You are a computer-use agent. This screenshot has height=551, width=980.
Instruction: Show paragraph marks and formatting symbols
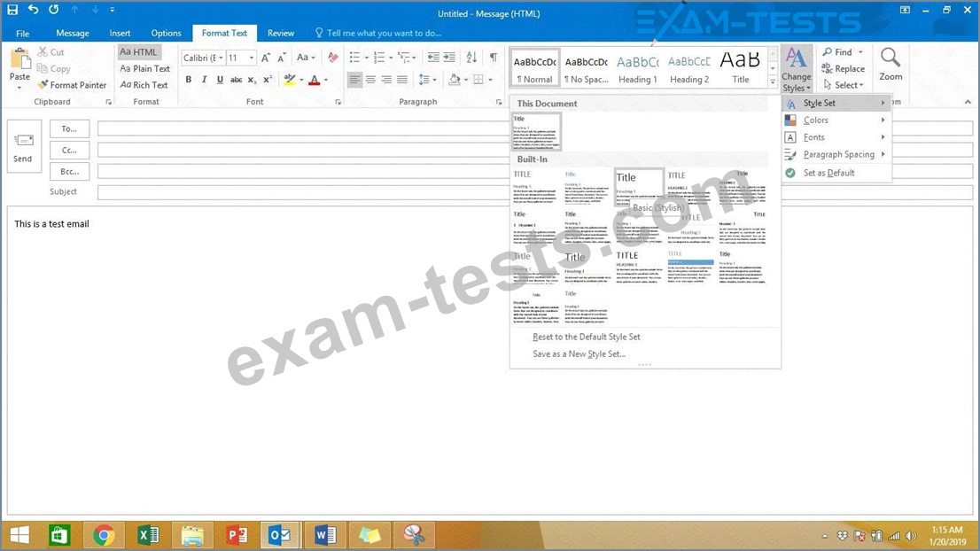[x=494, y=58]
